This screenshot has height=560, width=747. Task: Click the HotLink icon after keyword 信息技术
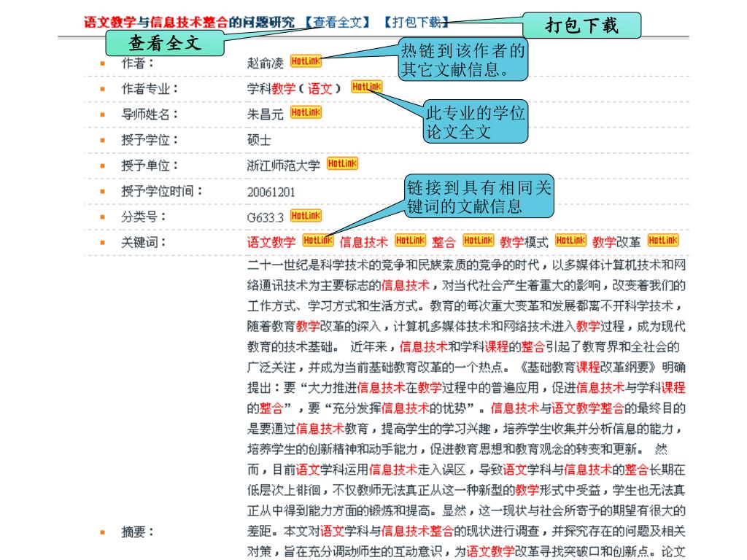410,241
